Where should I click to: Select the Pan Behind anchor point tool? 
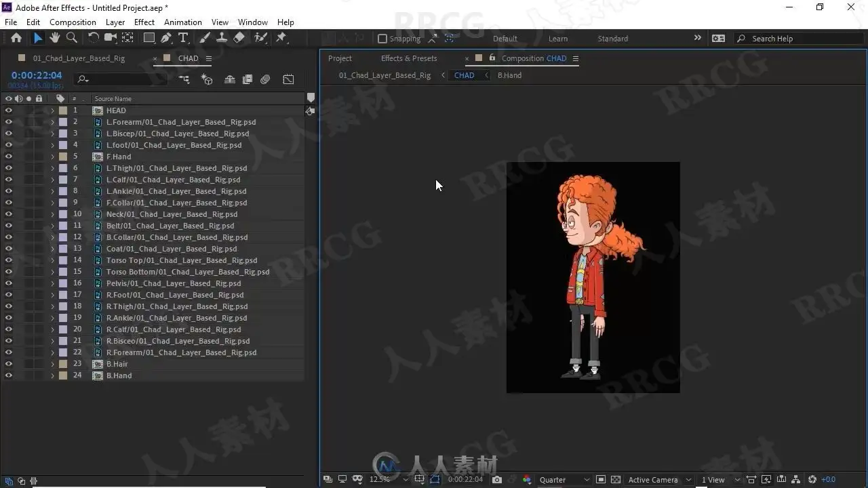[x=127, y=38]
